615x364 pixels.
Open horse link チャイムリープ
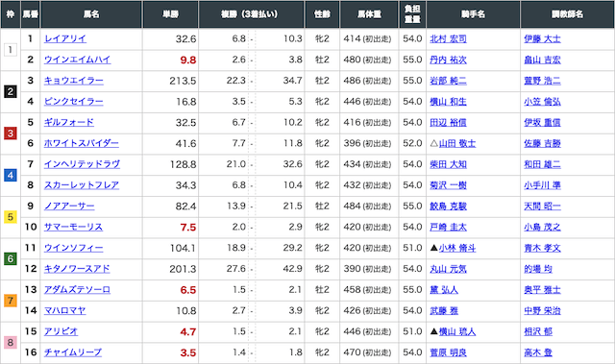pos(73,352)
